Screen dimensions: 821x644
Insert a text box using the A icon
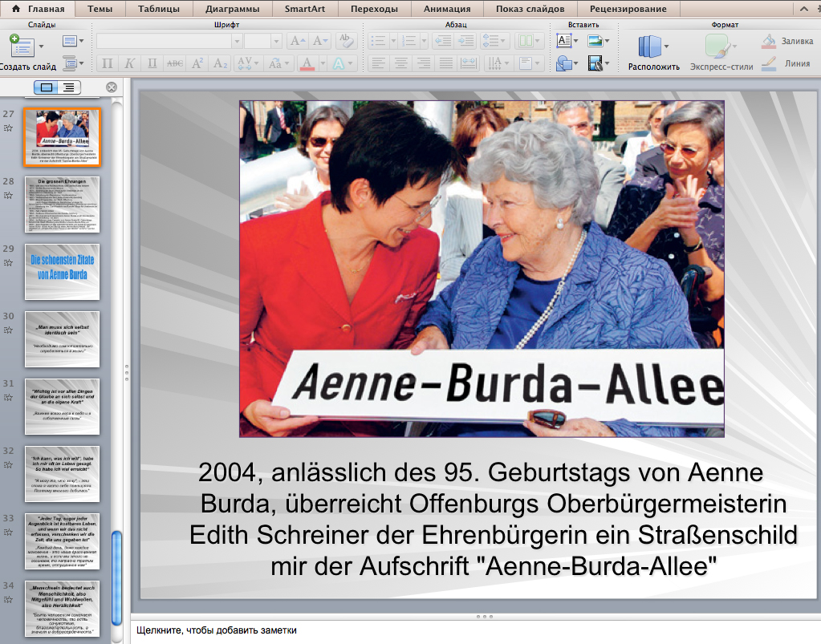coord(564,41)
